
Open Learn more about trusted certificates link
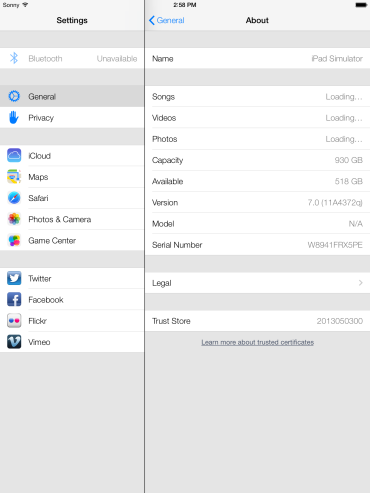[x=257, y=342]
